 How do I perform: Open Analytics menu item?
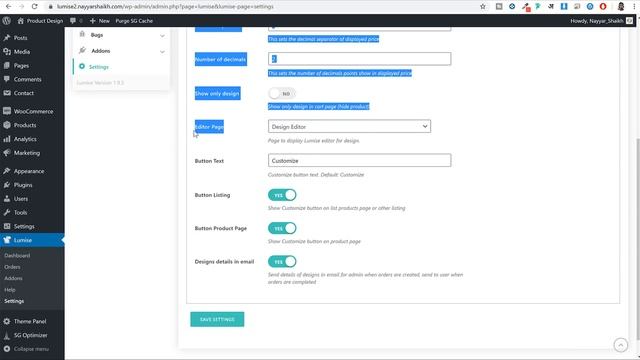click(25, 139)
